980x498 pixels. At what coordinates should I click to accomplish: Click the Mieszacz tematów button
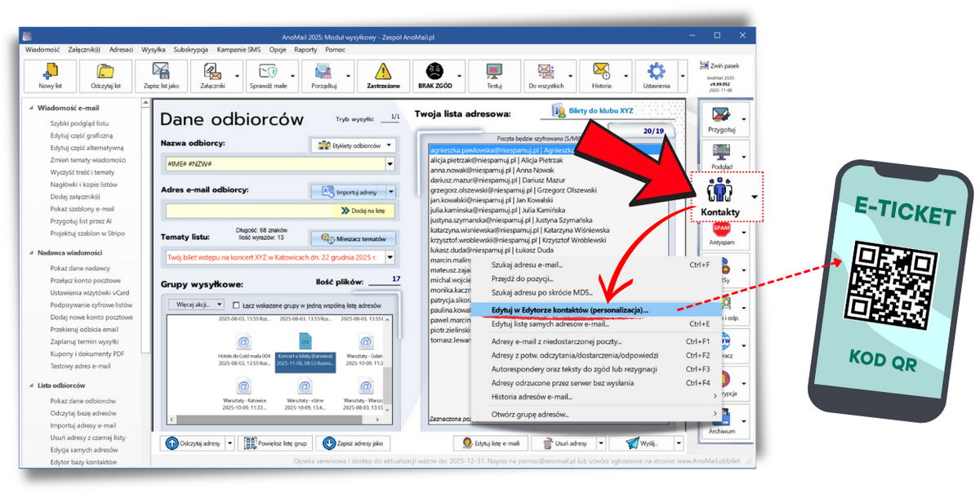tap(354, 238)
